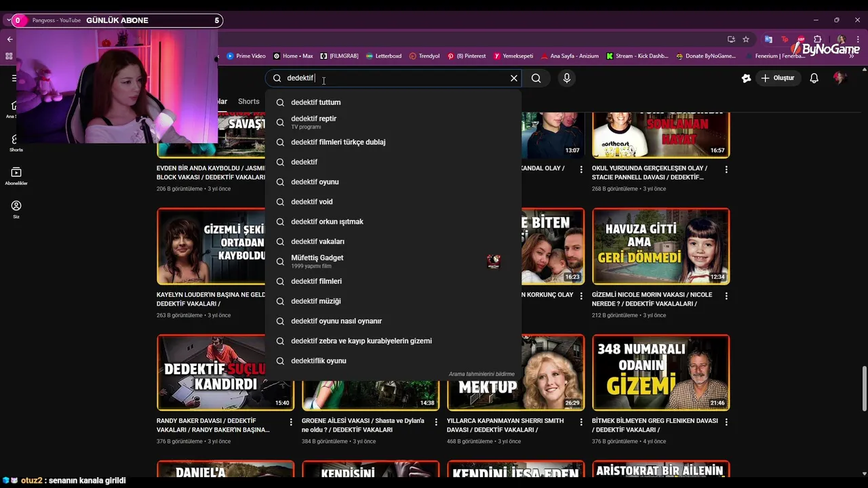Screen dimensions: 868x488
Task: Open the three-dot menu left of the 16:23 video
Action: (x=581, y=296)
